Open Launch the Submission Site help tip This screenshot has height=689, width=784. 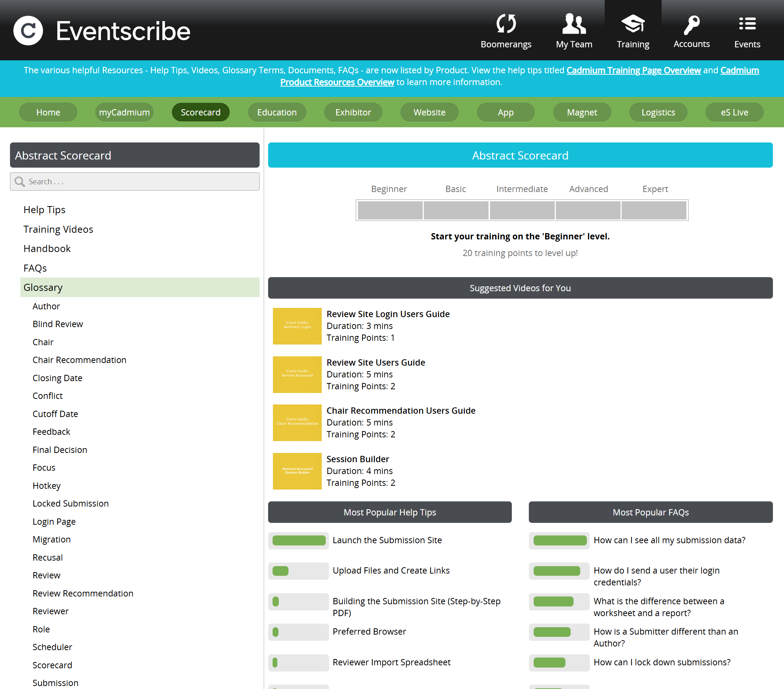pos(387,540)
